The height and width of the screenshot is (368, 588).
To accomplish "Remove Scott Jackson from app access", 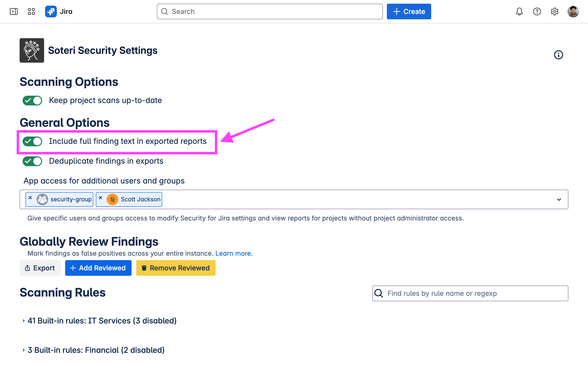I will tap(100, 198).
